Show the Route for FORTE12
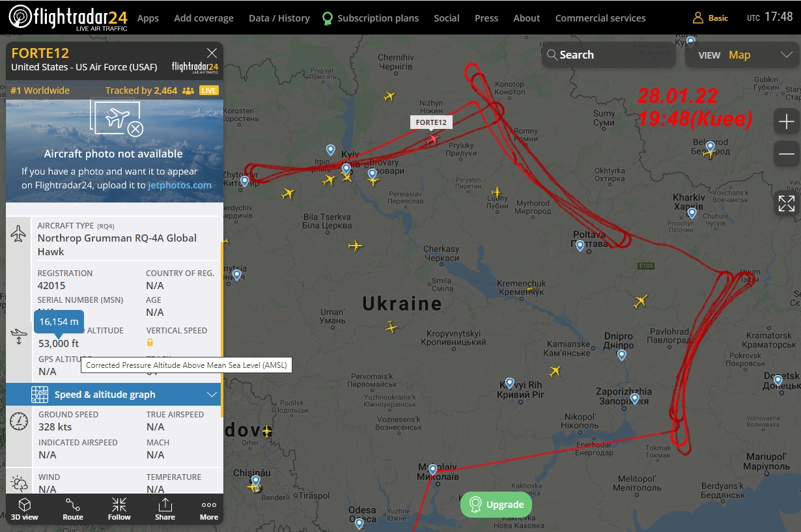801x532 pixels. click(x=73, y=509)
